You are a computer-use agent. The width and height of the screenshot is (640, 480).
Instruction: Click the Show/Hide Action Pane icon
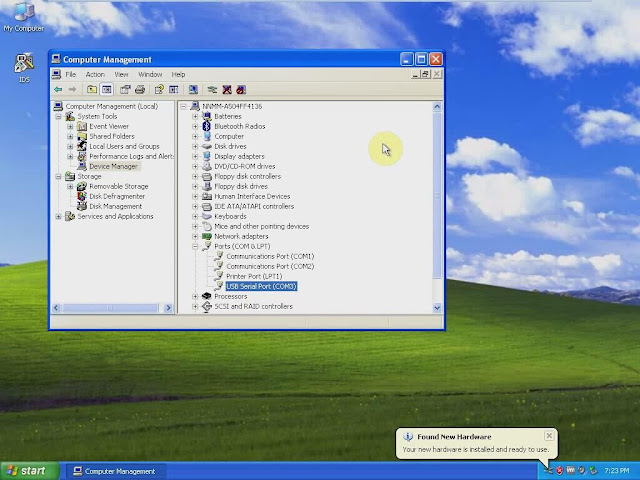(x=173, y=89)
